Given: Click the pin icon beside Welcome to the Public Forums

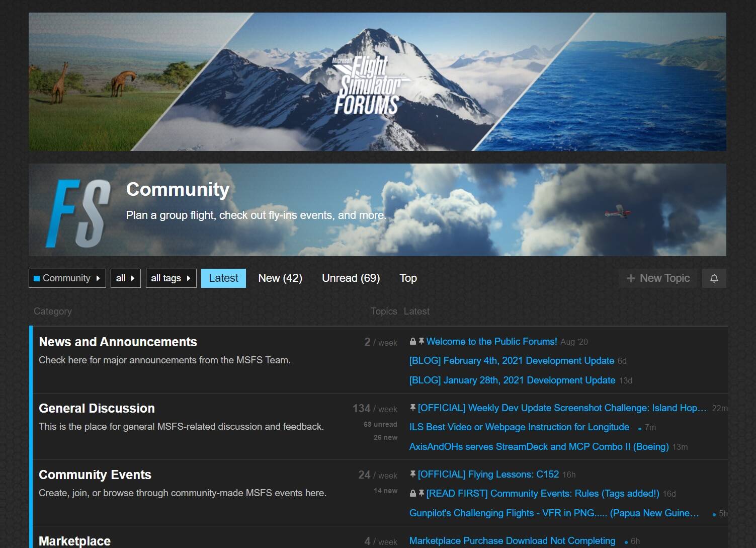Looking at the screenshot, I should tap(422, 341).
